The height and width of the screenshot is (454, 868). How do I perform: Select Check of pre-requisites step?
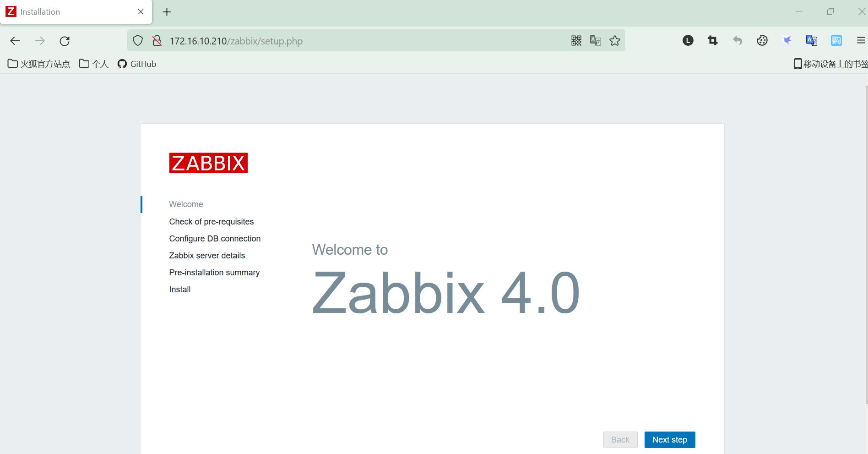point(212,222)
